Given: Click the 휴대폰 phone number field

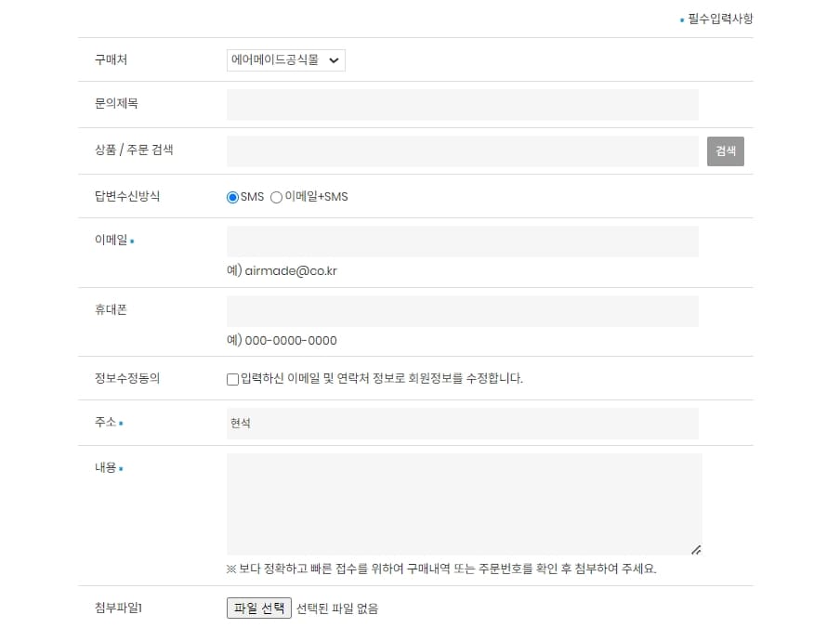Looking at the screenshot, I should pyautogui.click(x=460, y=311).
